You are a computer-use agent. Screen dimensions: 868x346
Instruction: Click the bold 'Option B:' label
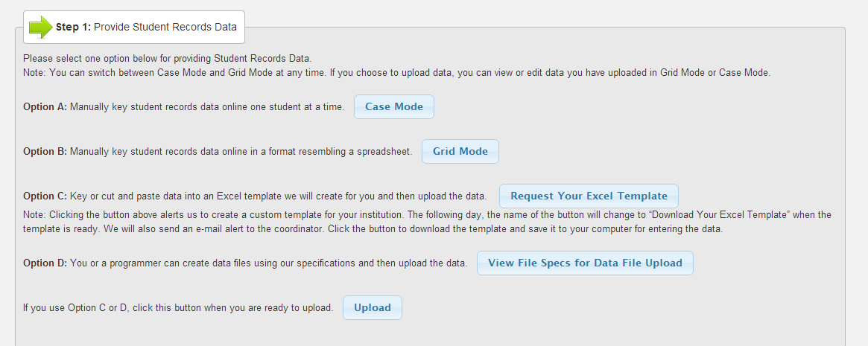(45, 152)
